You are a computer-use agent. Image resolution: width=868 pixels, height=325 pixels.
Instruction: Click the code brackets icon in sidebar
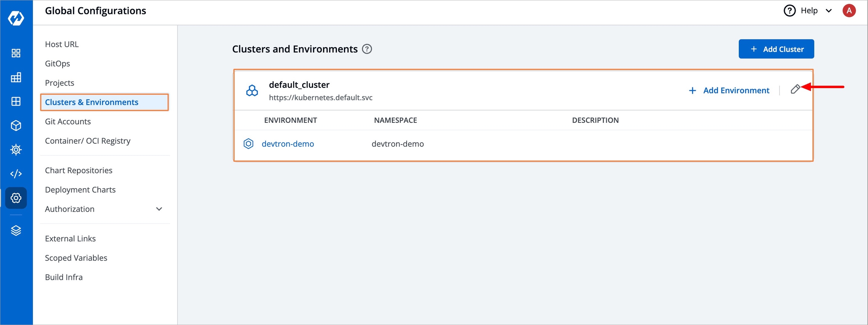tap(16, 174)
